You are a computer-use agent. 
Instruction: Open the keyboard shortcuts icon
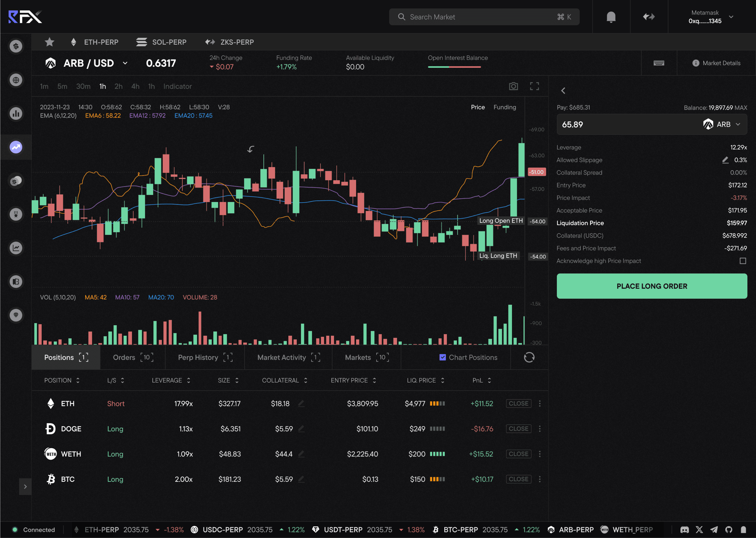pyautogui.click(x=659, y=63)
